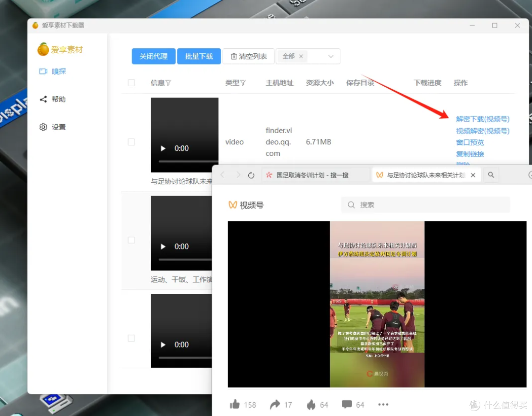
Task: Click the second row title 运动、干饭、工作
Action: pos(181,280)
